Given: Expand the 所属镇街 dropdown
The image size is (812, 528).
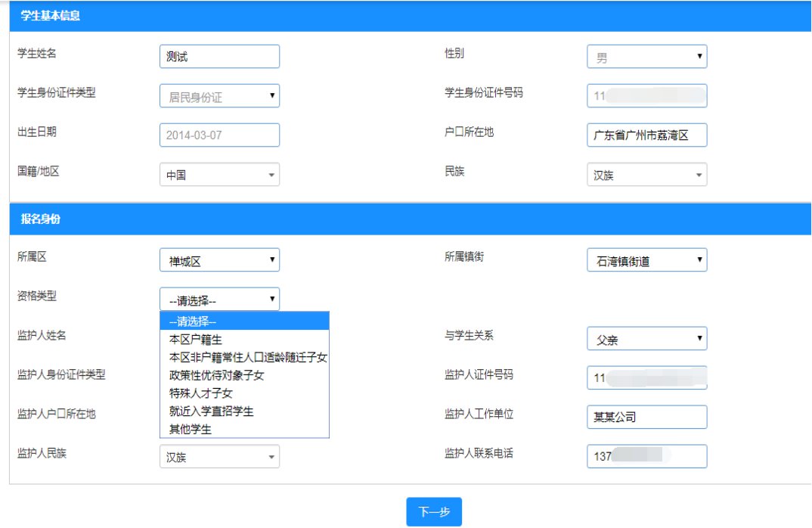Looking at the screenshot, I should [x=646, y=260].
